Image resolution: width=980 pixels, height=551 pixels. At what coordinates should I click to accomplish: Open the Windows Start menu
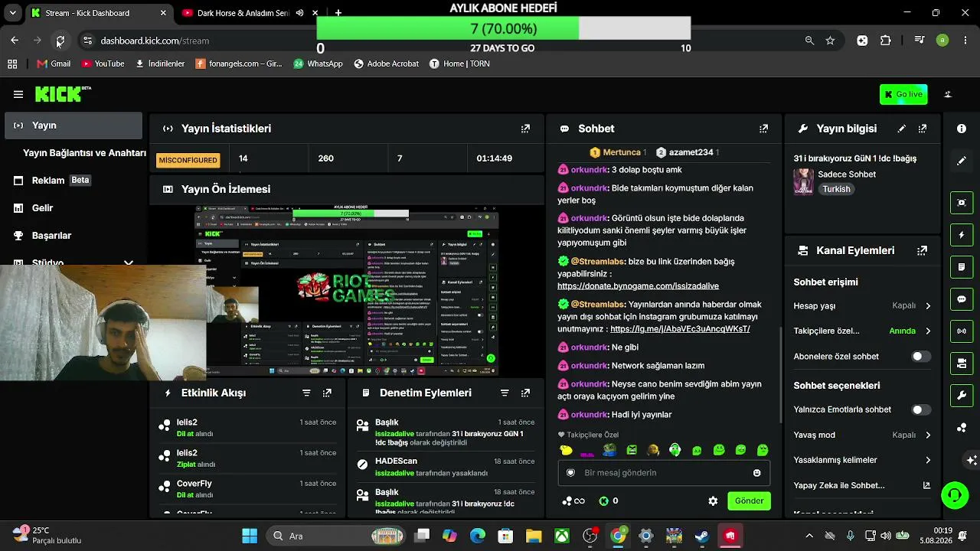pos(250,536)
